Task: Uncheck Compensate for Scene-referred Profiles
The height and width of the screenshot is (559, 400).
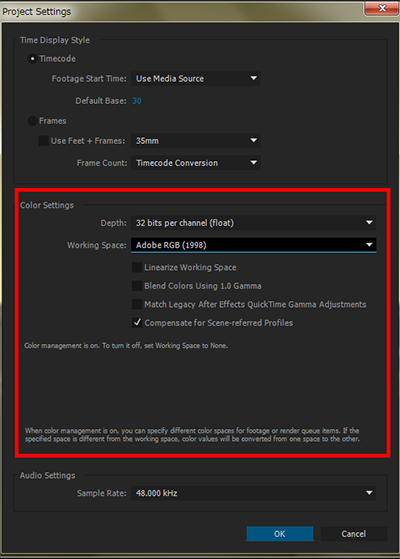Action: pos(137,323)
